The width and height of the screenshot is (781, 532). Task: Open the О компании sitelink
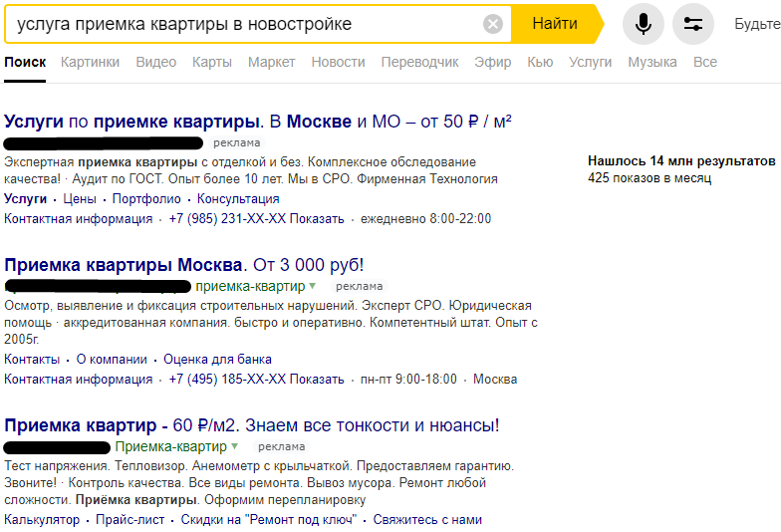(x=112, y=359)
